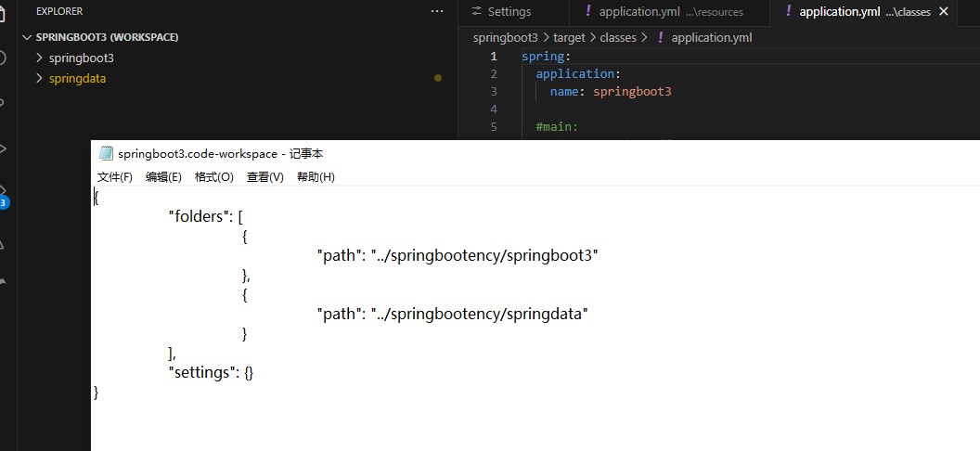Open the 查看(V) menu in Notepad
This screenshot has height=451, width=980.
point(264,176)
